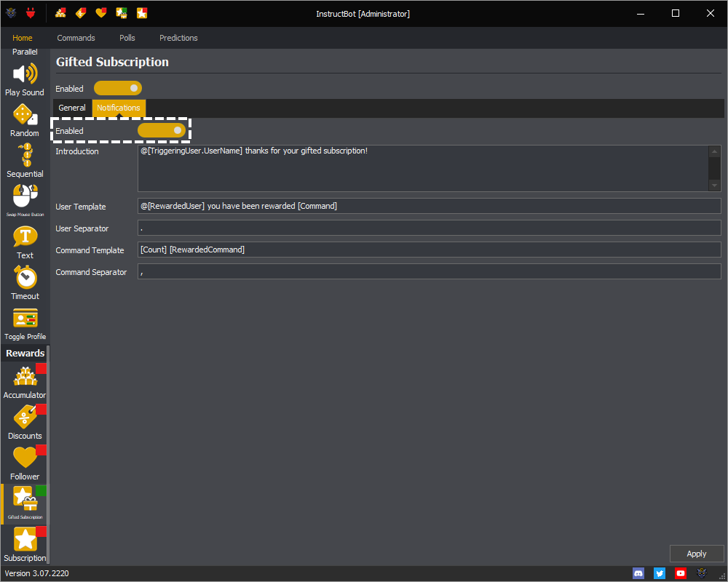The height and width of the screenshot is (582, 728).
Task: Click the User Template label
Action: tap(81, 207)
